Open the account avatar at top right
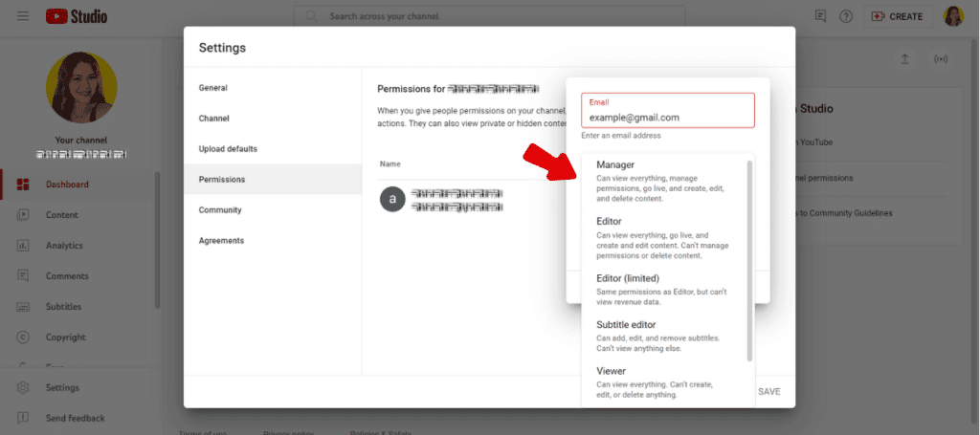The width and height of the screenshot is (980, 435). coord(953,16)
